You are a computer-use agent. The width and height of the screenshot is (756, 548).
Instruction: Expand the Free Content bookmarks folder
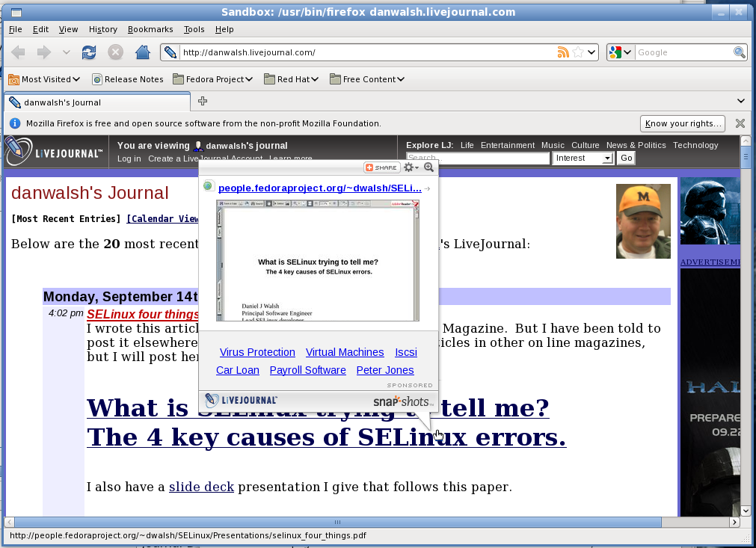pyautogui.click(x=367, y=79)
